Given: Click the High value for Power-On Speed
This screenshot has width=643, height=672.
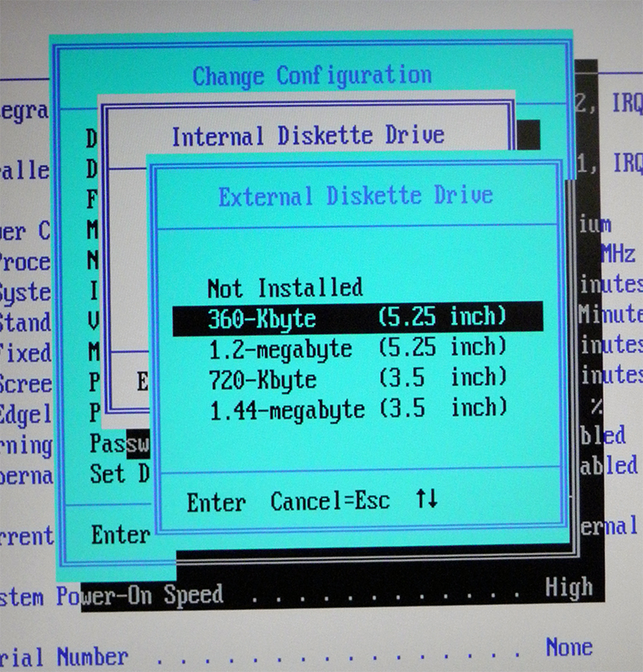Looking at the screenshot, I should (569, 588).
